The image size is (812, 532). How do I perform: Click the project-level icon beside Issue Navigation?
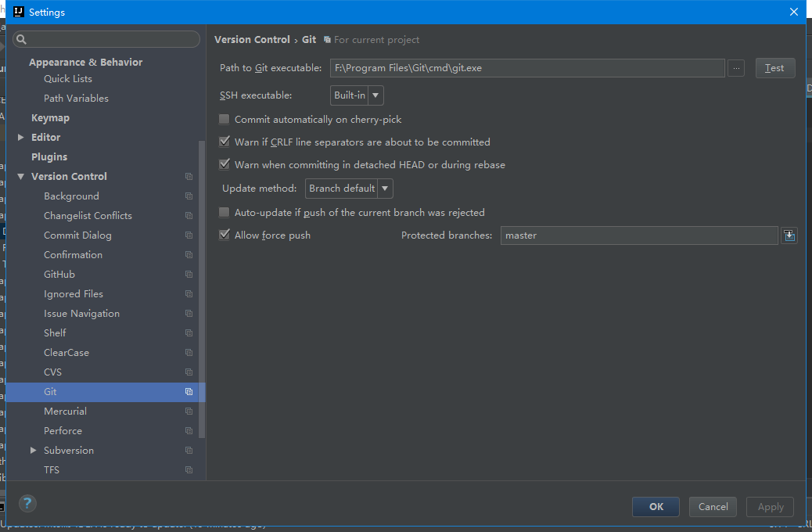coord(189,314)
